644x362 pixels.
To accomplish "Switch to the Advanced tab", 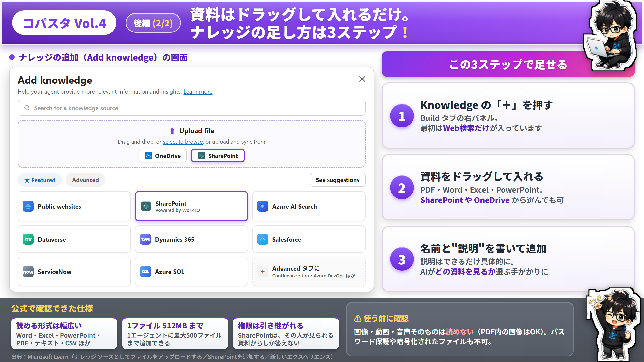I will pyautogui.click(x=86, y=180).
